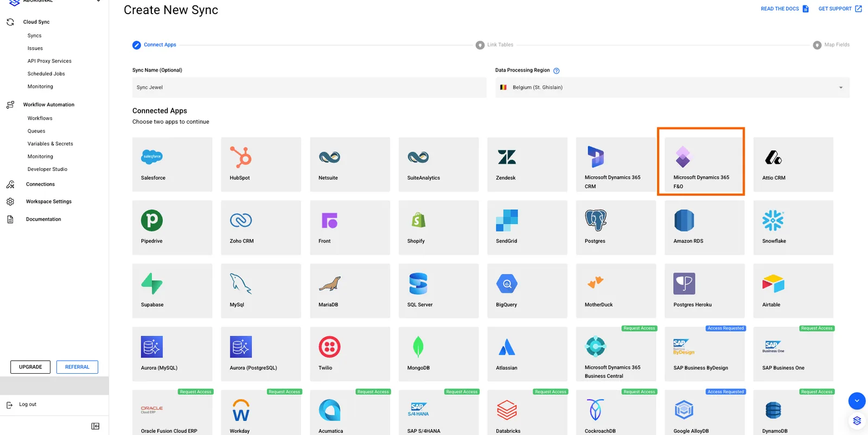Click the UPGRADE button
The width and height of the screenshot is (868, 435).
[x=30, y=367]
